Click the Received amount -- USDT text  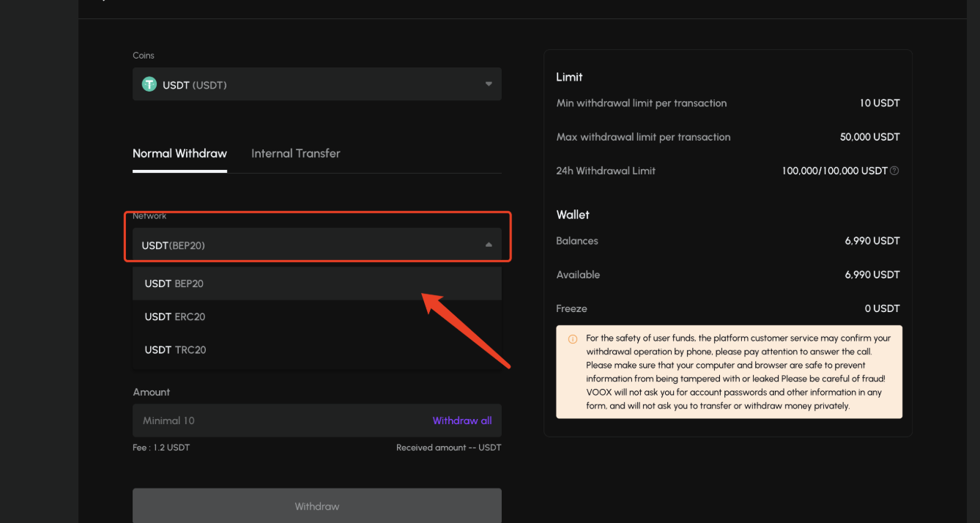coord(449,448)
